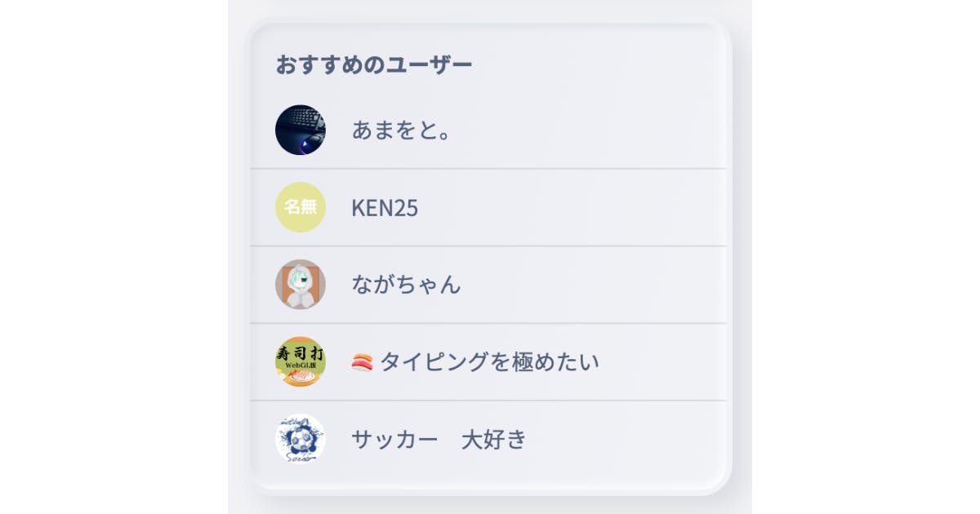Viewport: 980px width, 514px height.
Task: Open ながちゃん's illustrated character avatar
Action: [301, 284]
